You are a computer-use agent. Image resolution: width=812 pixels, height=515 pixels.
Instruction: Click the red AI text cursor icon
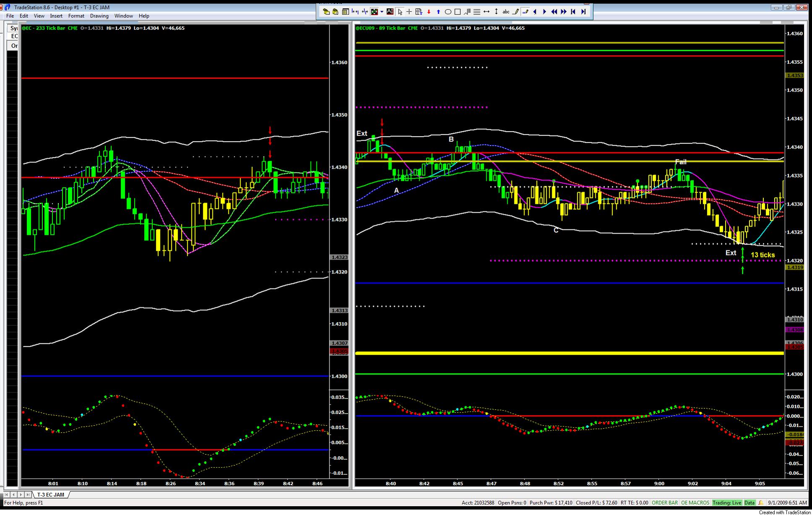point(390,12)
